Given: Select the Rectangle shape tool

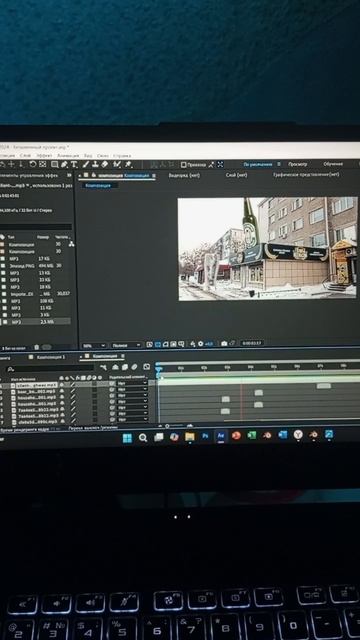Looking at the screenshot, I should [54, 164].
